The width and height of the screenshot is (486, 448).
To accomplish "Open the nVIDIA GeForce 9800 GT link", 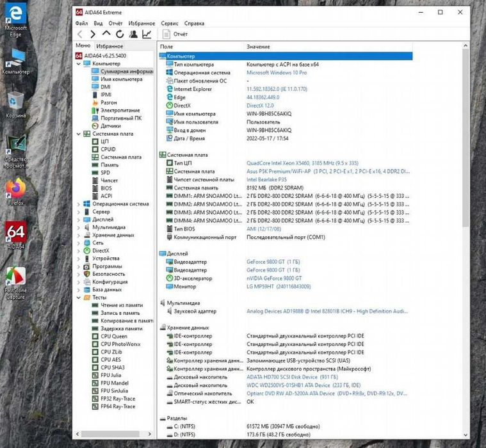I will [x=274, y=278].
